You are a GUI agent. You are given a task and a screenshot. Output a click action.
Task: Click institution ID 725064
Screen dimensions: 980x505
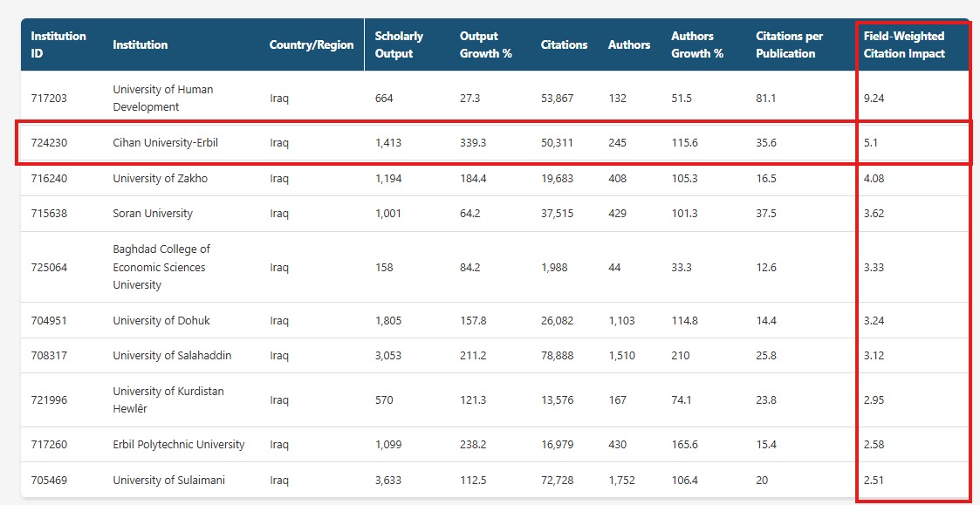tap(49, 267)
